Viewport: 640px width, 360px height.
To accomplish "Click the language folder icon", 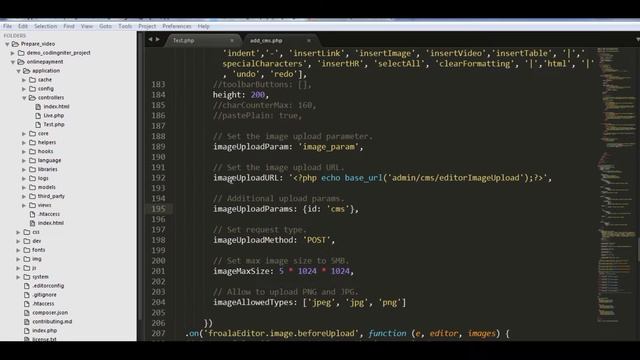I will (x=33, y=160).
